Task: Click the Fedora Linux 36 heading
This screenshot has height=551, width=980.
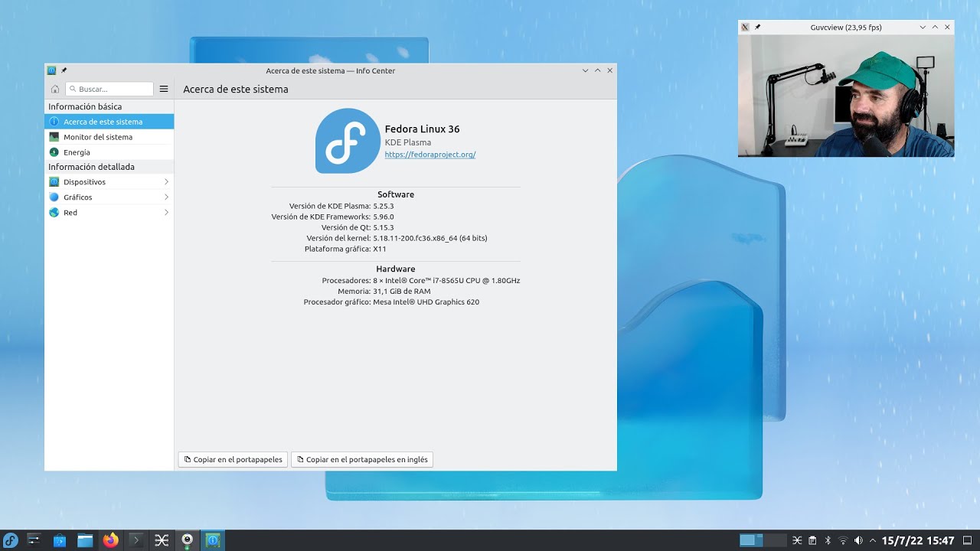Action: [422, 129]
